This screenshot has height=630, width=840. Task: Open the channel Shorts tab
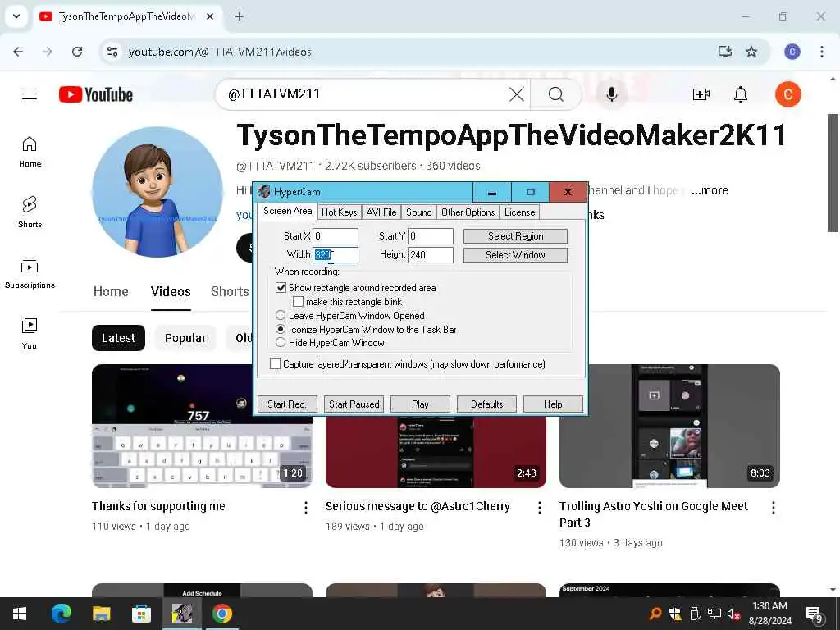(230, 291)
